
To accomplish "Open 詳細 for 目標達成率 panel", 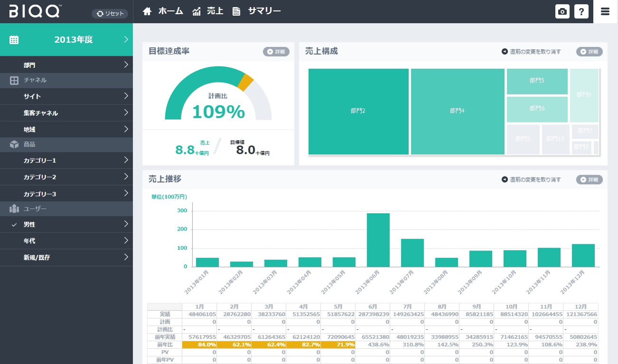I will point(276,52).
